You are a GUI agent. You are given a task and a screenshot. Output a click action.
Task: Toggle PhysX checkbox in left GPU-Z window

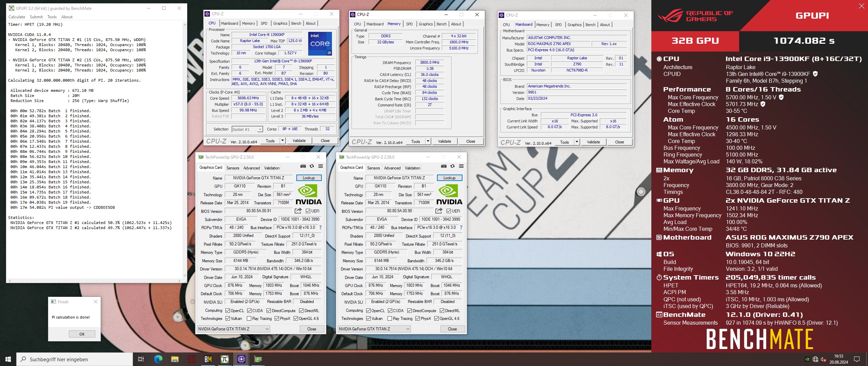pyautogui.click(x=277, y=318)
